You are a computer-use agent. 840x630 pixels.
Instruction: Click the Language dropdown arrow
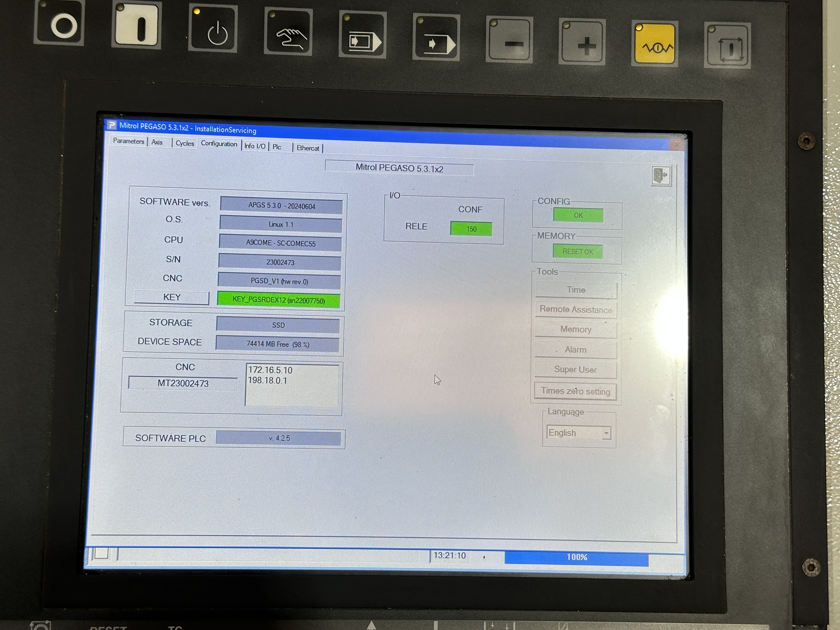pyautogui.click(x=606, y=433)
